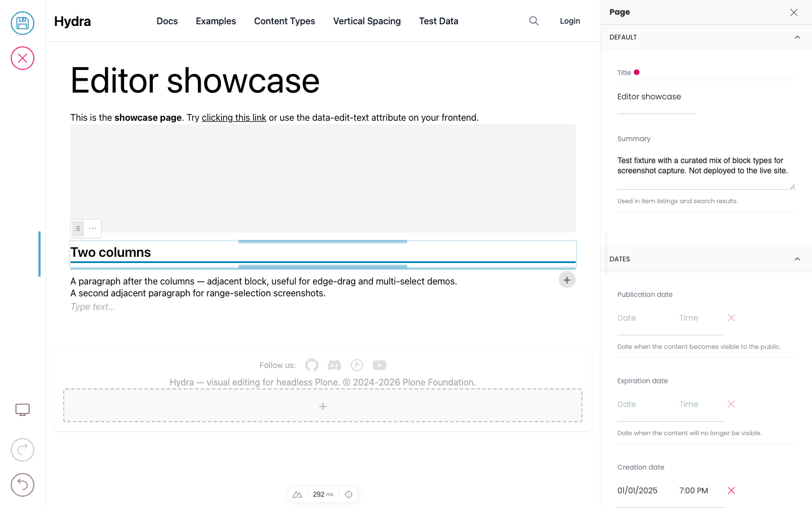The image size is (812, 508).
Task: Open the Docs navigation item
Action: tap(167, 21)
